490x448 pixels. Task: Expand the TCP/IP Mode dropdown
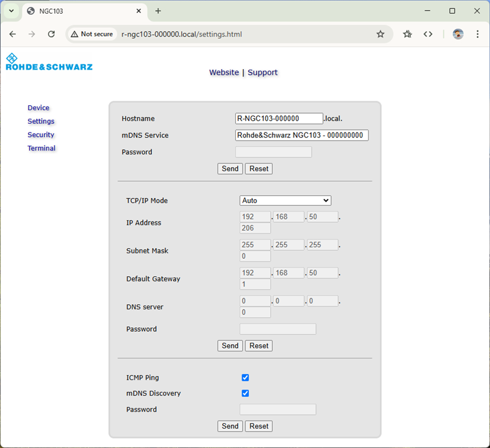285,200
